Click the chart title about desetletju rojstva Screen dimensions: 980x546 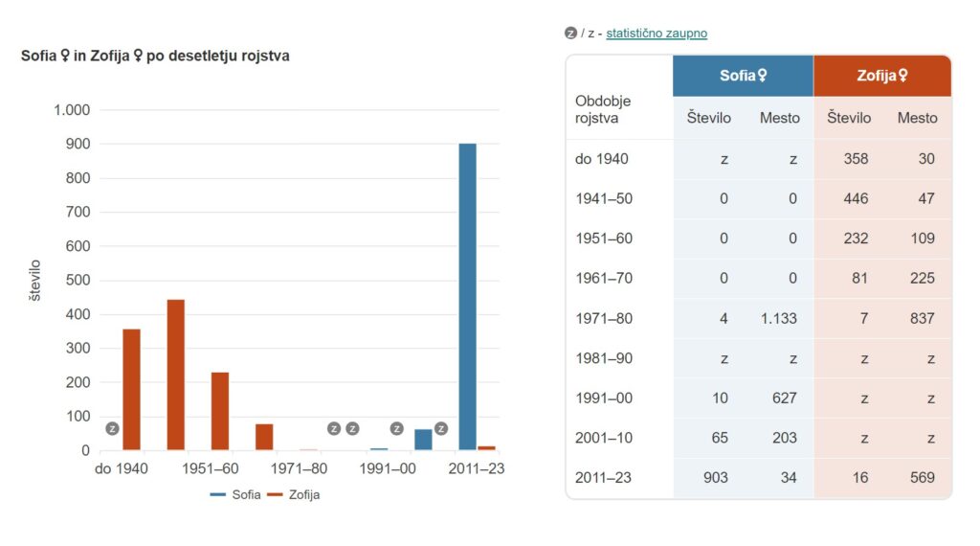[x=155, y=57]
